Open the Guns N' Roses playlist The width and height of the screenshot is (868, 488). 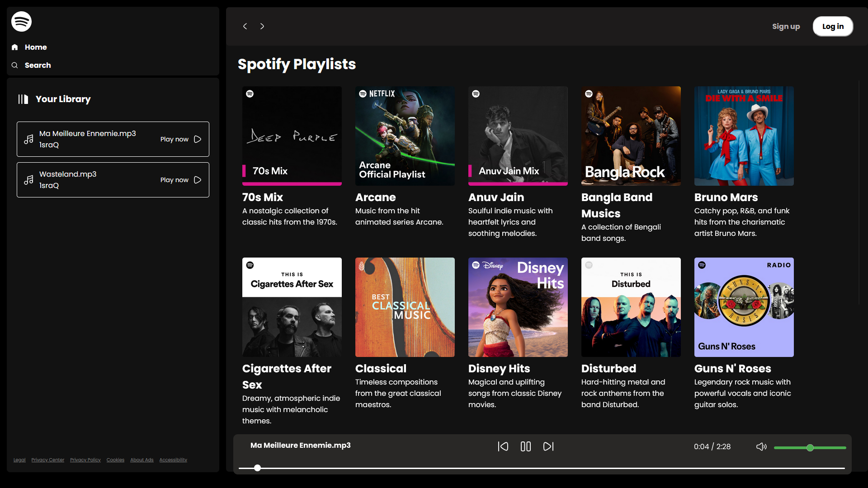click(x=744, y=307)
